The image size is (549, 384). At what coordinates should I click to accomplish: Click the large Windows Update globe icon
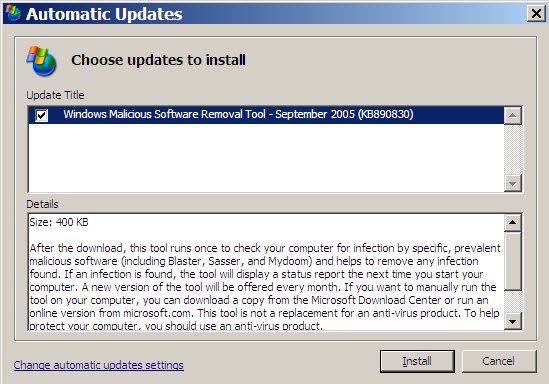click(41, 61)
